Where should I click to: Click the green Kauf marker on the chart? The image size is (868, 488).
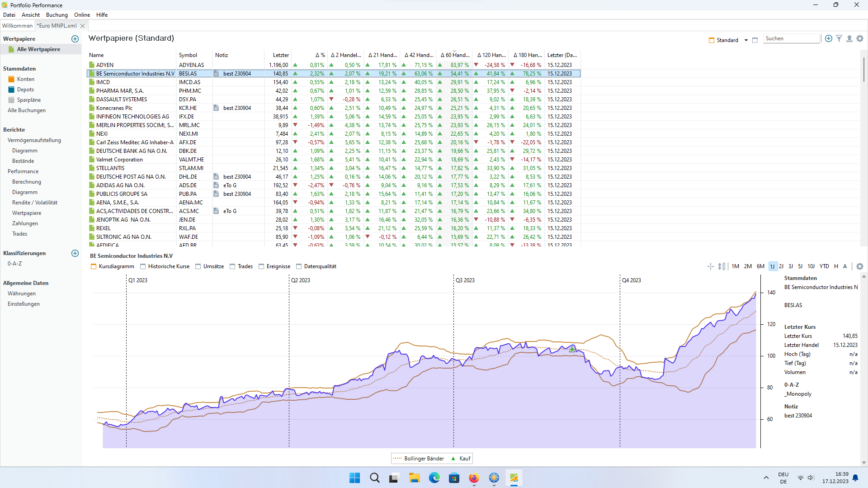coord(572,349)
